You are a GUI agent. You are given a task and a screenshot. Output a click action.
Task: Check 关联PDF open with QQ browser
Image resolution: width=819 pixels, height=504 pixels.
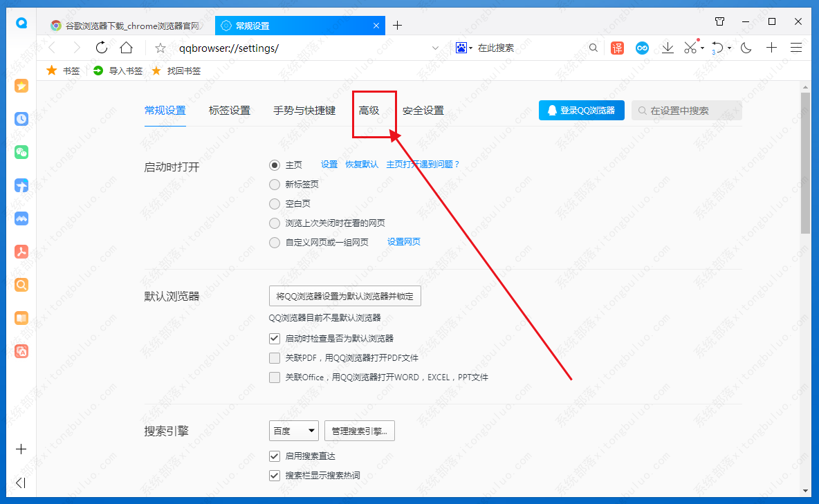(275, 357)
